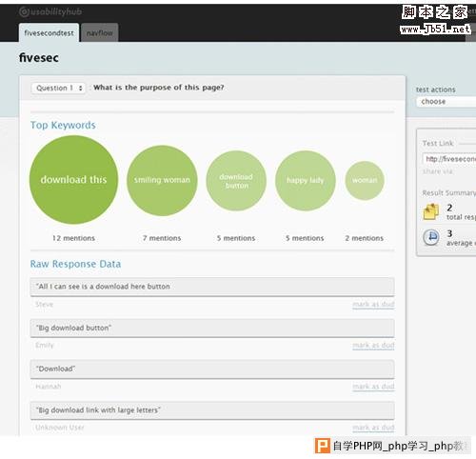476x459 pixels.
Task: Click the 'happy lady' keyword circle
Action: [306, 180]
